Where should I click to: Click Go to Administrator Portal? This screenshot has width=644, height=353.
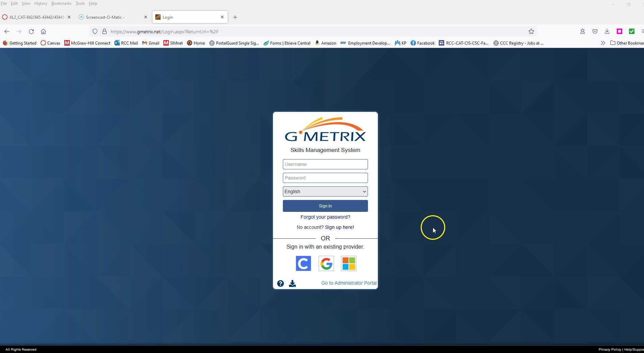tap(349, 283)
